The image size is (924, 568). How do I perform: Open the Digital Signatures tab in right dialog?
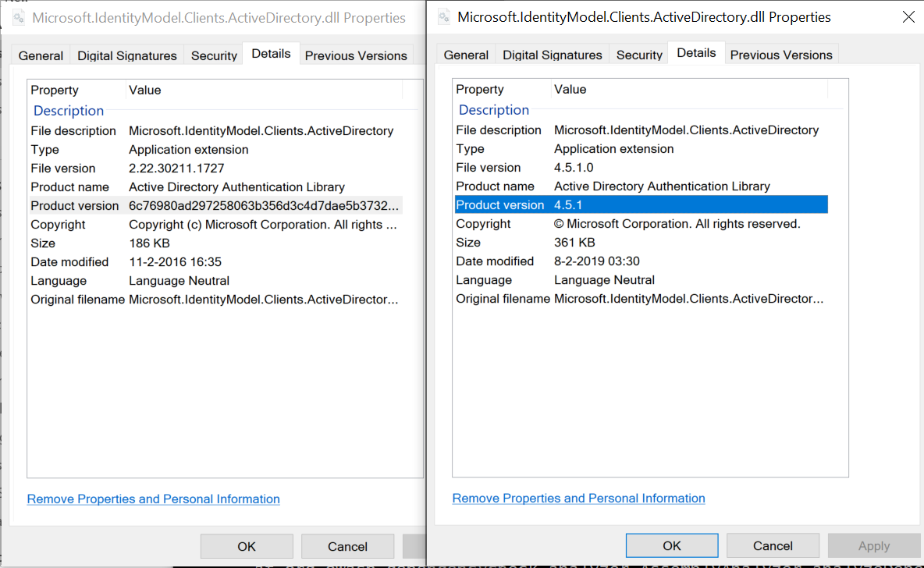click(x=552, y=55)
